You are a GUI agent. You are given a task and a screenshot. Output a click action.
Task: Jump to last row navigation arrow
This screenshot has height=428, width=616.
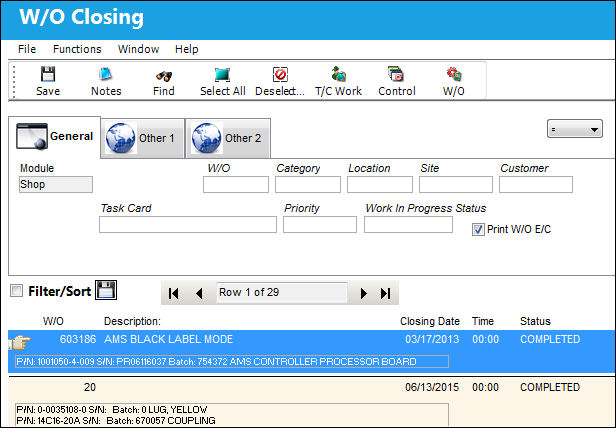pos(385,293)
